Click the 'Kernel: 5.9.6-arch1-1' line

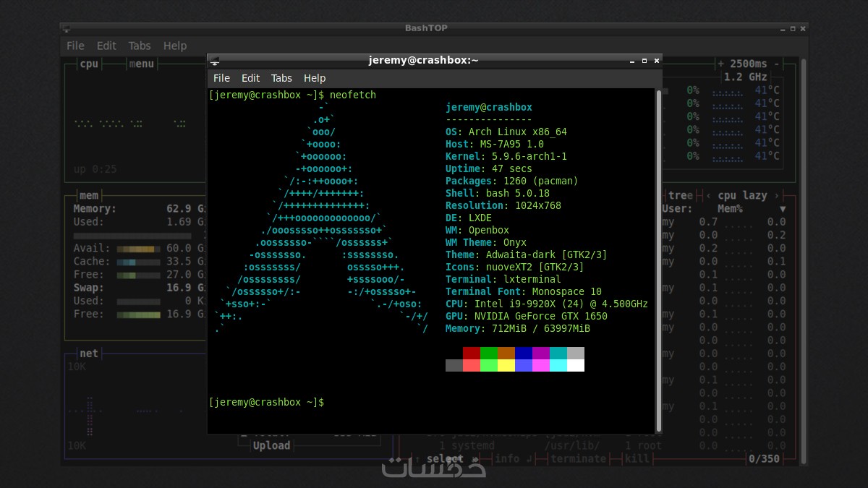point(506,156)
